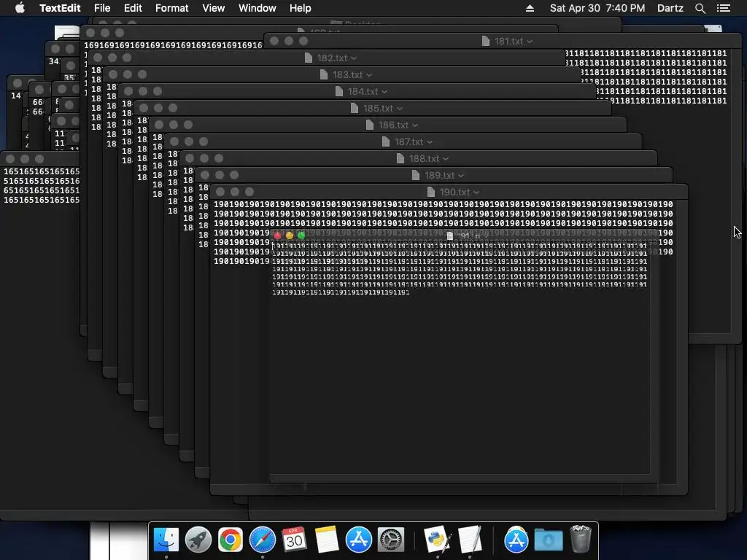747x560 pixels.
Task: Click the 187.txt window title
Action: [x=409, y=142]
